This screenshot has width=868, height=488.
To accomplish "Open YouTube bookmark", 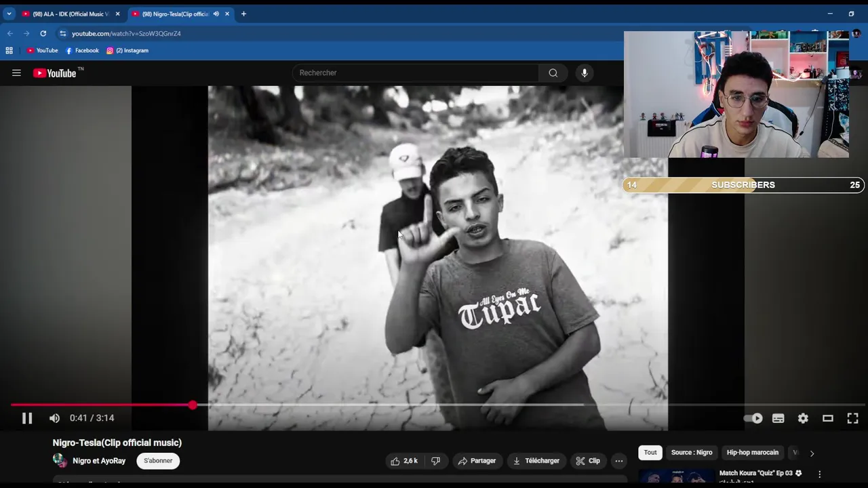I will tap(42, 50).
